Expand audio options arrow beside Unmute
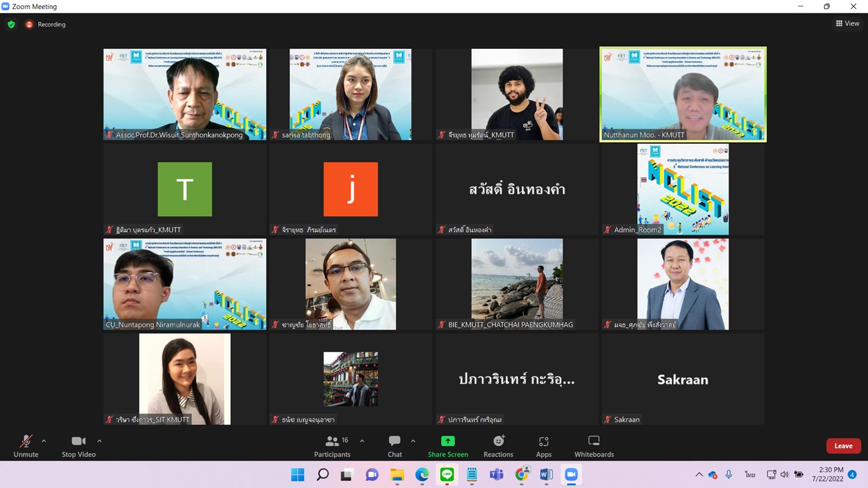This screenshot has width=868, height=488. point(44,441)
